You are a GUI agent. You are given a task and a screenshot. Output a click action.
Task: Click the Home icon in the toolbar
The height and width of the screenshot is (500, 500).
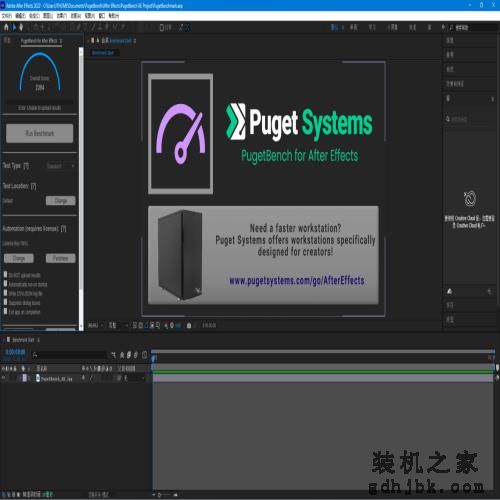[6, 27]
